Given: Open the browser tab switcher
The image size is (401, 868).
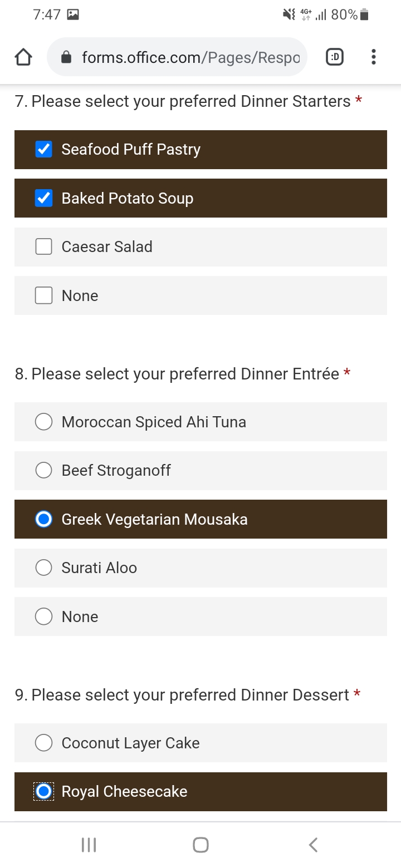Looking at the screenshot, I should point(334,57).
